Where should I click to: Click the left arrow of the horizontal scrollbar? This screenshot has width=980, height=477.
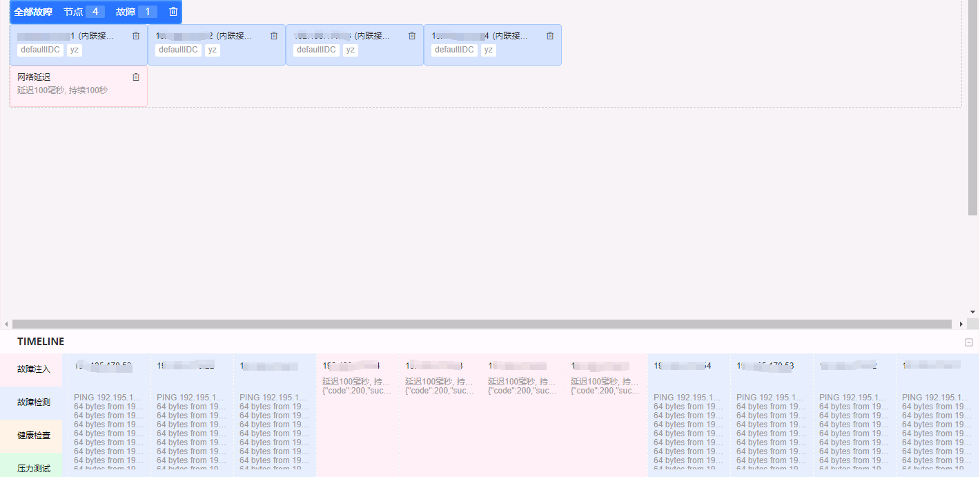pyautogui.click(x=6, y=324)
